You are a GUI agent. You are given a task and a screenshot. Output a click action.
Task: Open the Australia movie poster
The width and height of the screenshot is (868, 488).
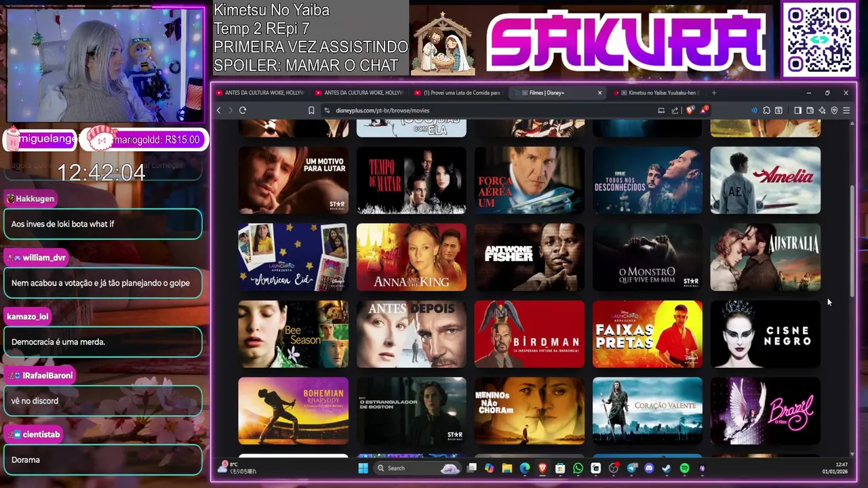[x=766, y=257]
